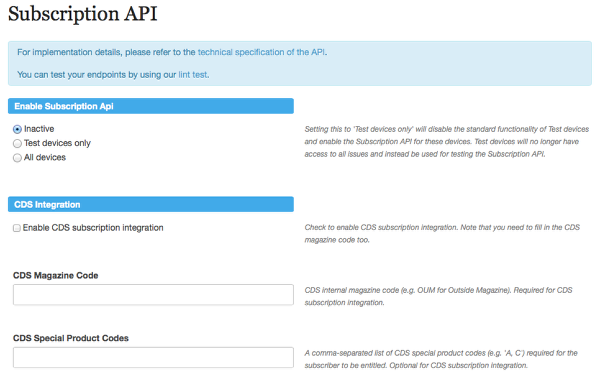Click 'You can test your endpoints' text

(113, 75)
